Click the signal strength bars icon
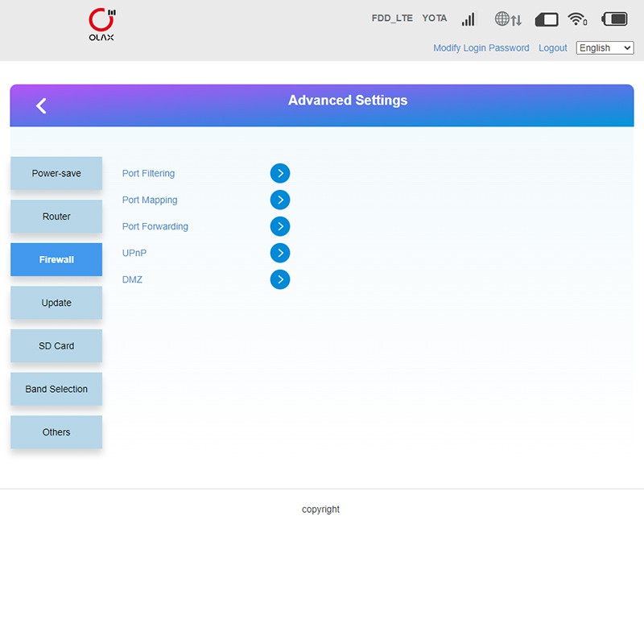The width and height of the screenshot is (644, 644). 469,19
